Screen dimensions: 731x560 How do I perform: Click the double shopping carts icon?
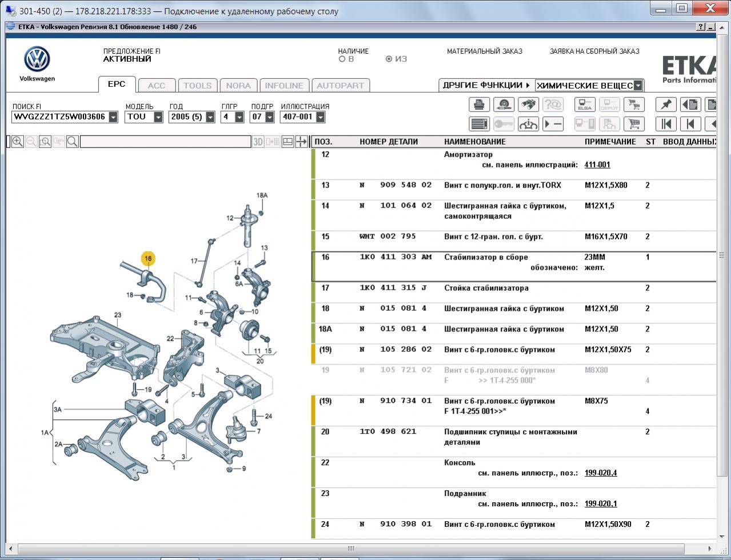(634, 105)
